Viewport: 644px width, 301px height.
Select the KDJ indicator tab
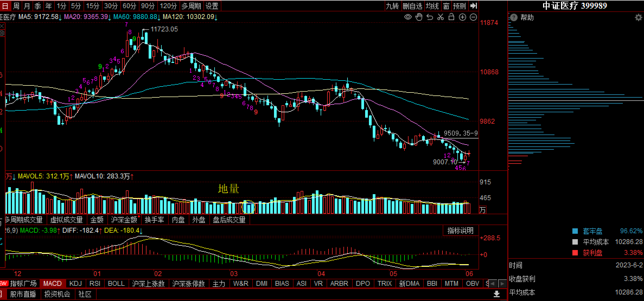click(x=75, y=284)
